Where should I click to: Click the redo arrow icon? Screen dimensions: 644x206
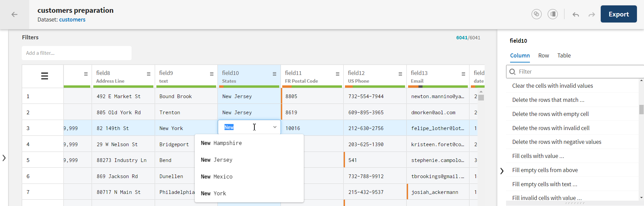592,14
